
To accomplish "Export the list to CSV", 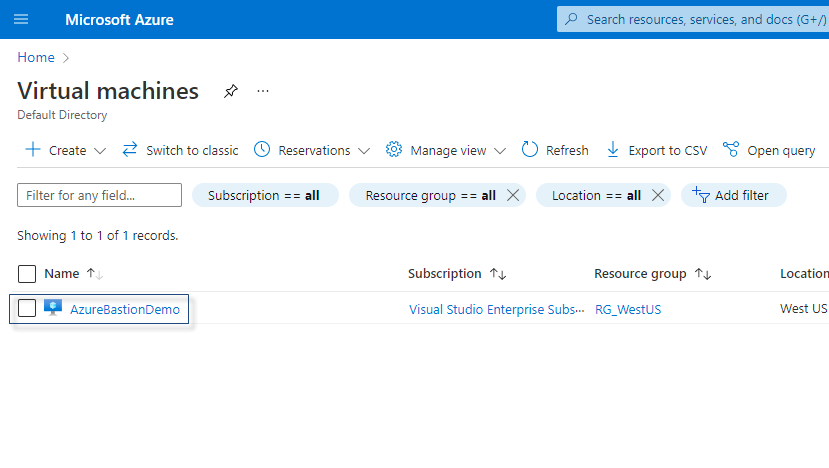I will coord(667,151).
